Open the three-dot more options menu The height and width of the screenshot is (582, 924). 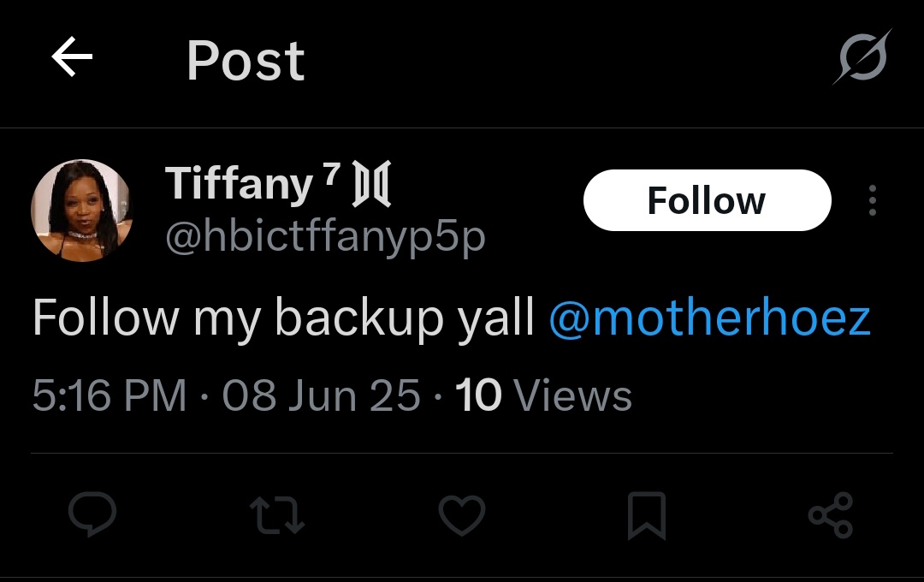pyautogui.click(x=873, y=200)
